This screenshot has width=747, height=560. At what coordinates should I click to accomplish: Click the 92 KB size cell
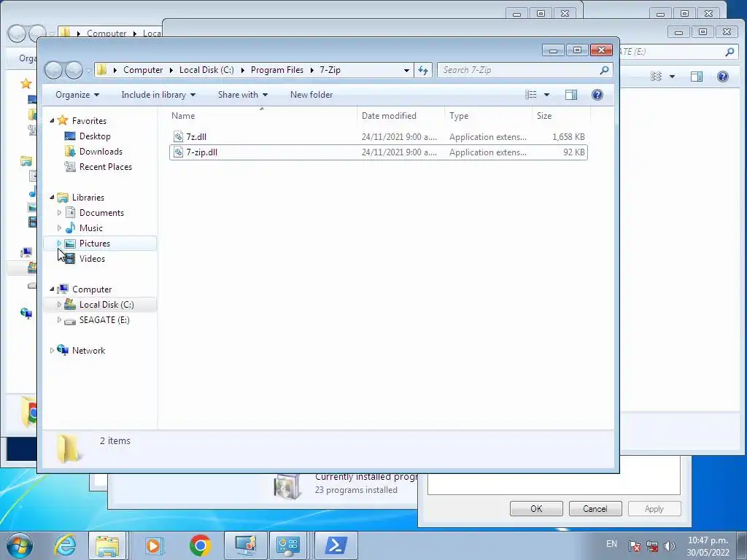(573, 152)
